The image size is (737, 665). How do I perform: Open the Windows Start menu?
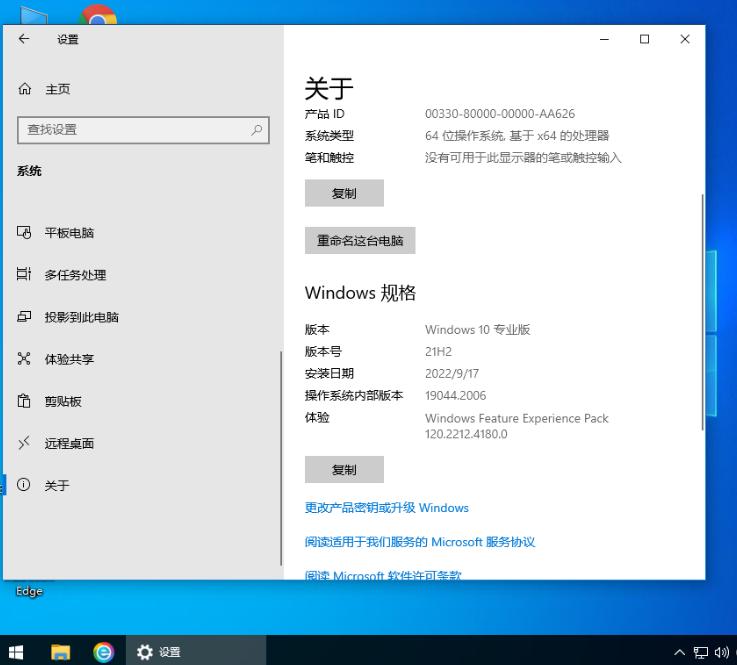coord(17,651)
